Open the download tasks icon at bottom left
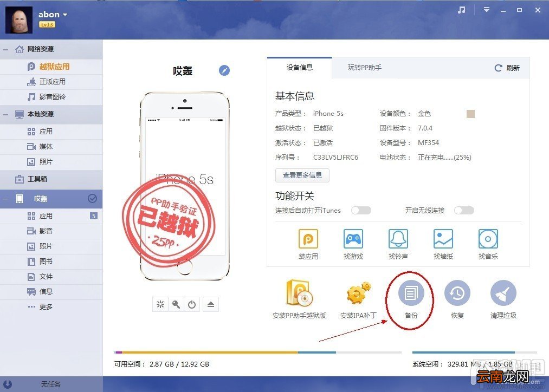 point(8,384)
